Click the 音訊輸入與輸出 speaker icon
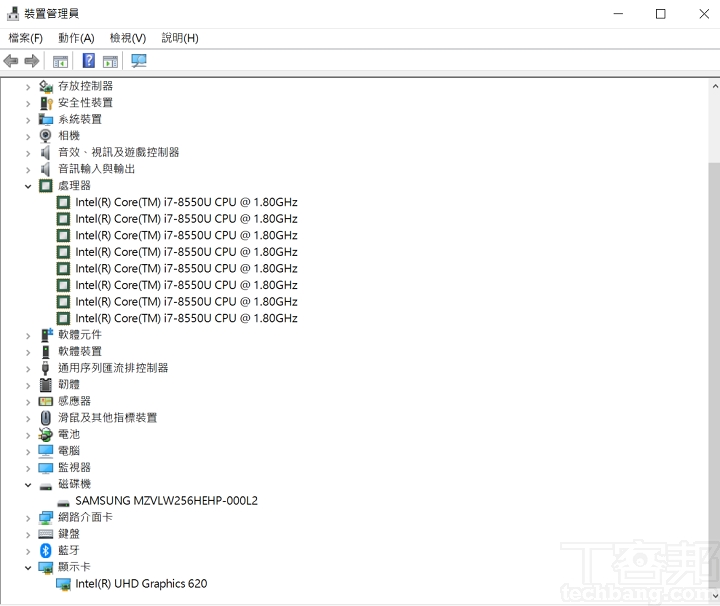The width and height of the screenshot is (720, 606). pyautogui.click(x=45, y=169)
